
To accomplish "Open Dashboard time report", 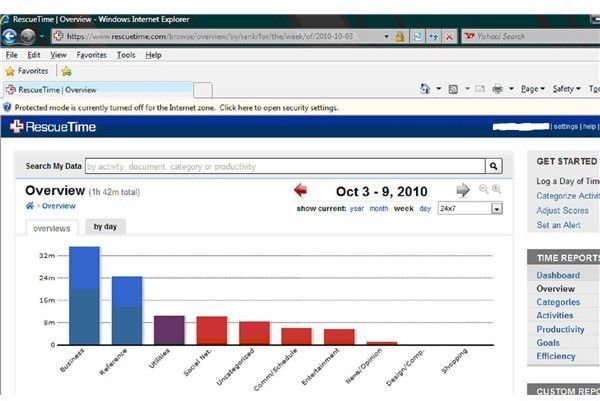I will pos(558,275).
